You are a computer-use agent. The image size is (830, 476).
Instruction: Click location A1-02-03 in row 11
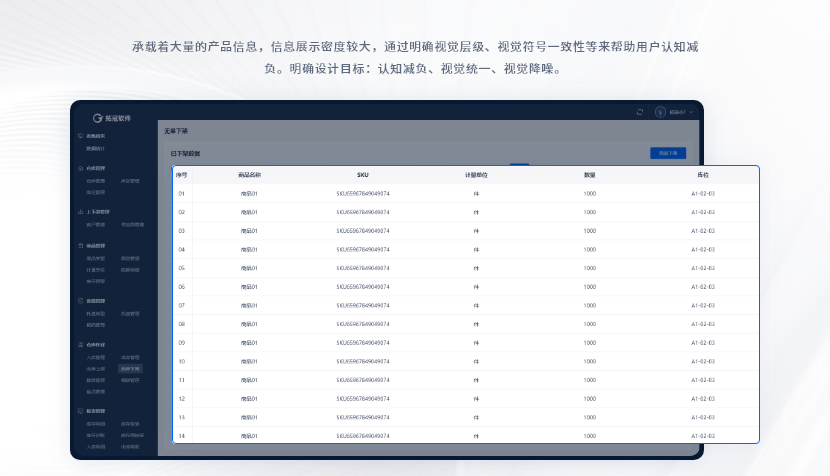click(703, 380)
